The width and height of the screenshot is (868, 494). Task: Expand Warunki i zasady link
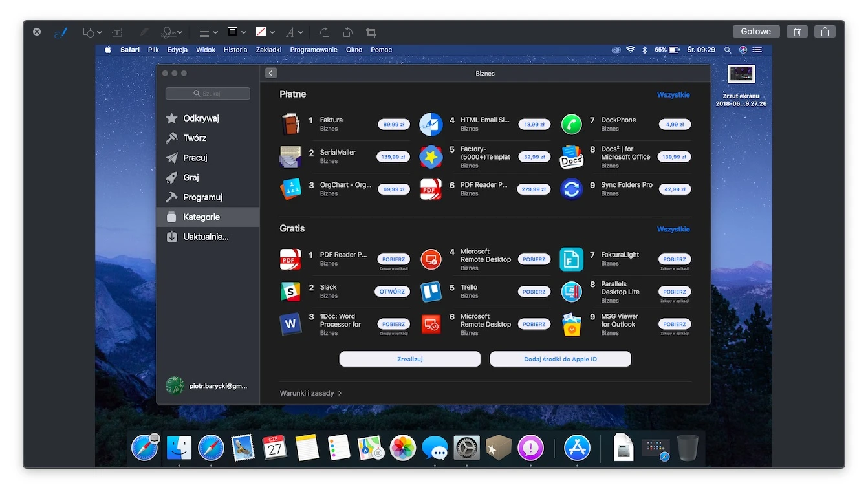pos(310,393)
